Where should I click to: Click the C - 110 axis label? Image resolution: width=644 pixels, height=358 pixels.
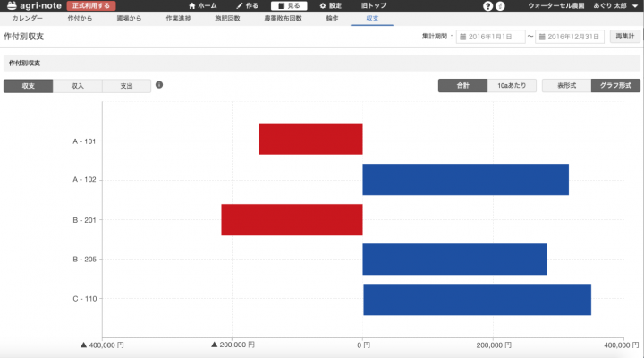click(x=85, y=299)
